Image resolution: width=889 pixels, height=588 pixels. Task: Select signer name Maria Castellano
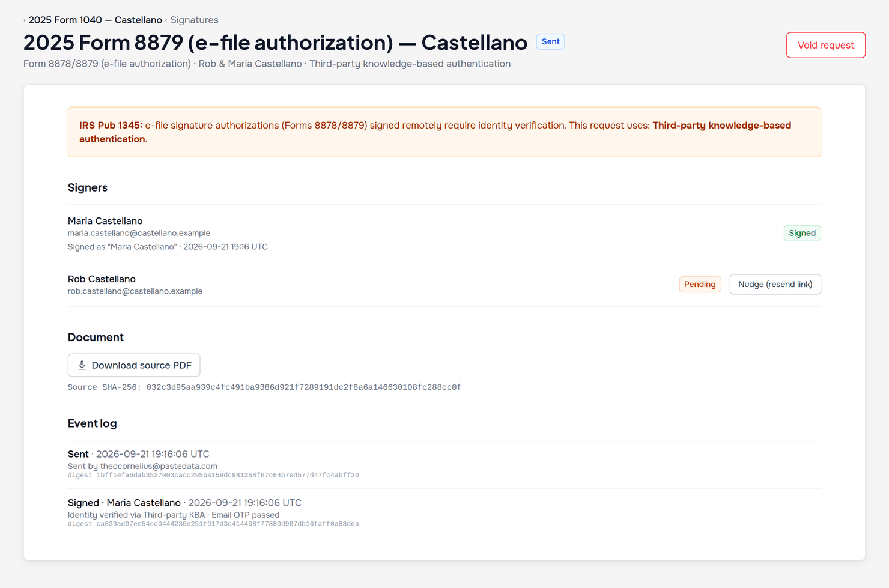click(105, 221)
